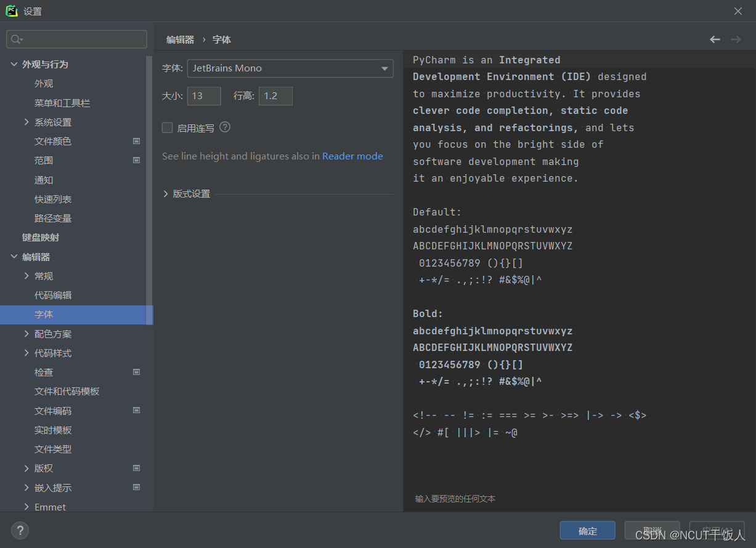Screen dimensions: 756x548
Task: Click the 'Bold:' line in preview
Action: 428,313
